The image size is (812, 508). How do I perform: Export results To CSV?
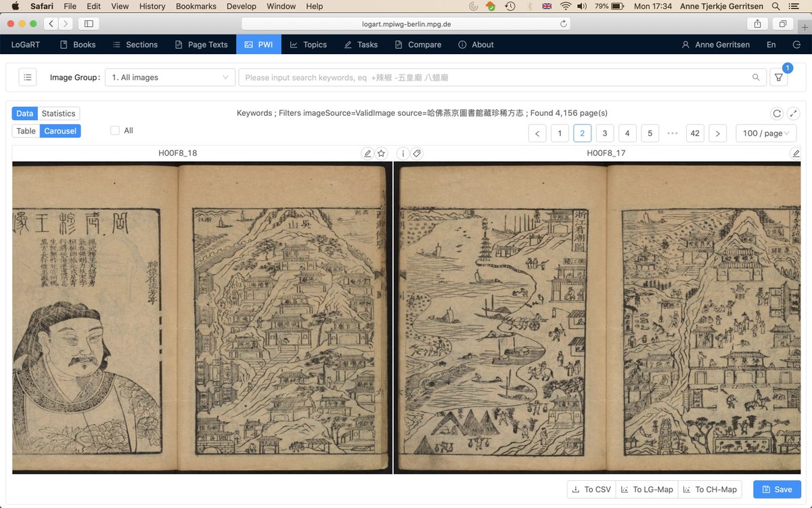point(591,489)
